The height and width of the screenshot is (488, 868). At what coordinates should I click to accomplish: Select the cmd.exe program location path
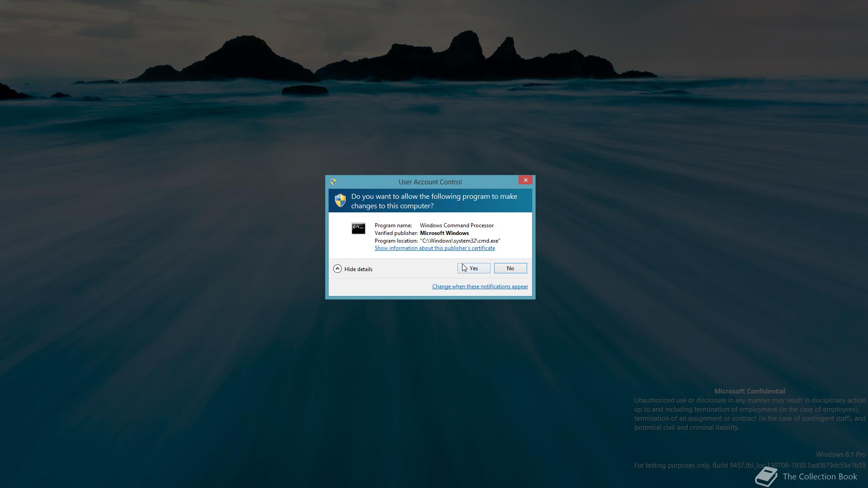(460, 241)
